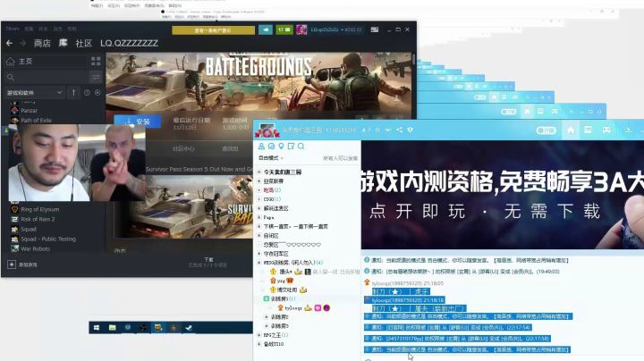Viewport: 644px width, 361px height.
Task: Click the star favorite icon in the YY header
Action: click(x=377, y=130)
